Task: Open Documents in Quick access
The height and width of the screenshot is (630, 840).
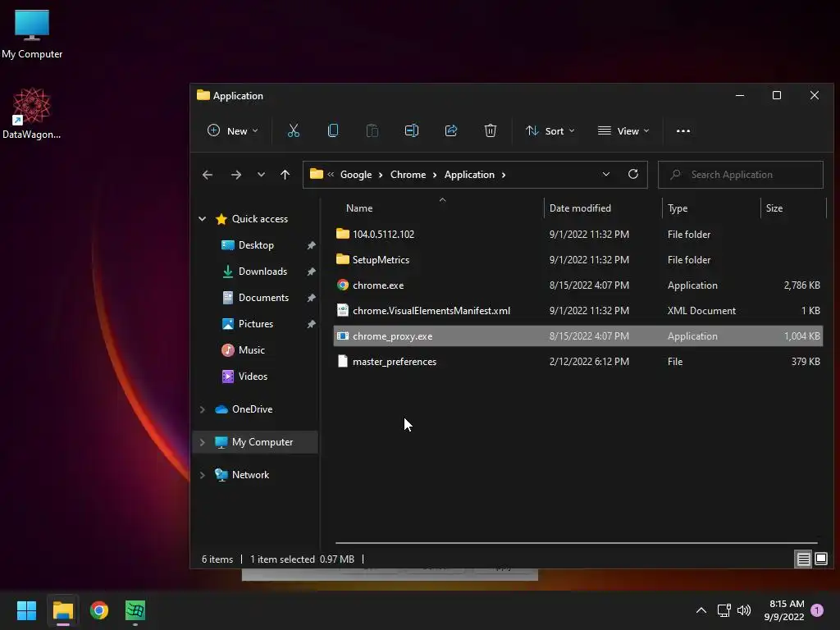Action: click(x=263, y=298)
